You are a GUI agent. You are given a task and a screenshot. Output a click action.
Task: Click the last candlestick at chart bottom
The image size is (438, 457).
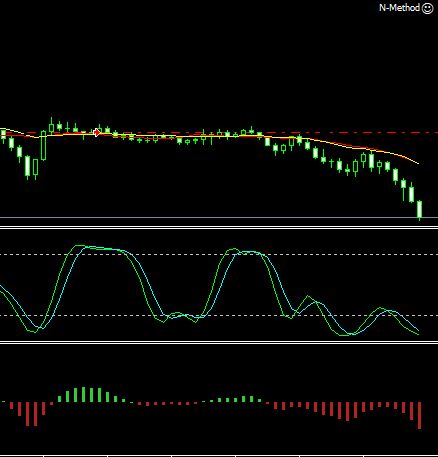(x=419, y=209)
